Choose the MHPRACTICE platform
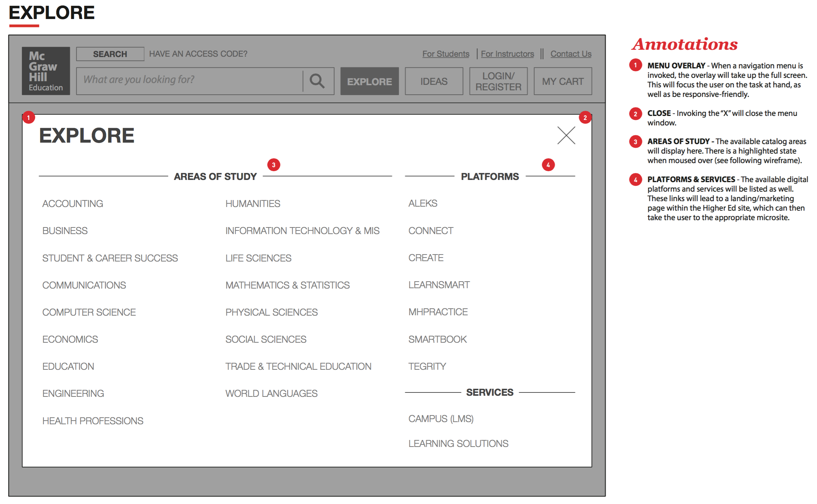 tap(438, 312)
